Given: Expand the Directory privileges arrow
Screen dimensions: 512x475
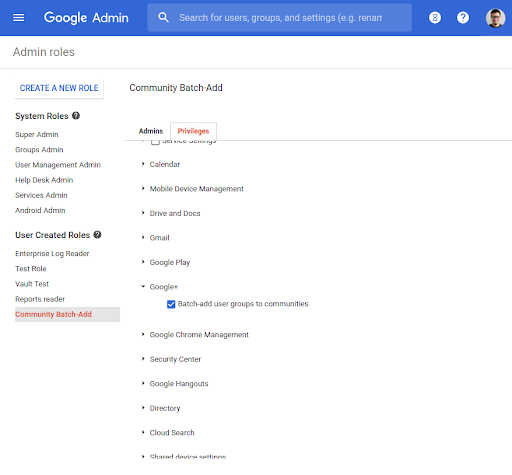Looking at the screenshot, I should [143, 408].
